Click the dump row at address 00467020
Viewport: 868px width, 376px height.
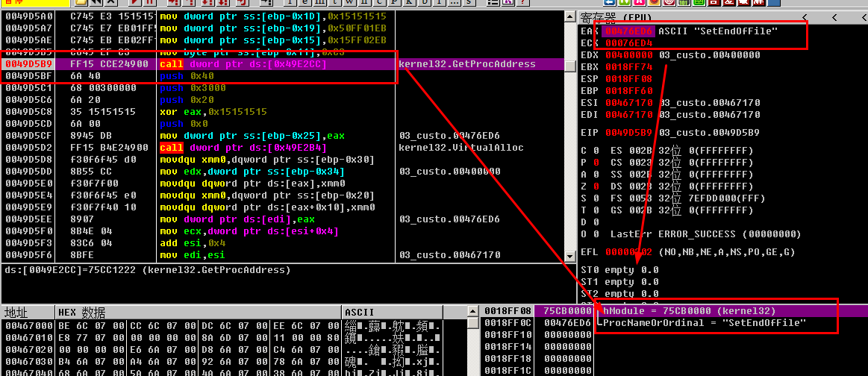point(233,349)
